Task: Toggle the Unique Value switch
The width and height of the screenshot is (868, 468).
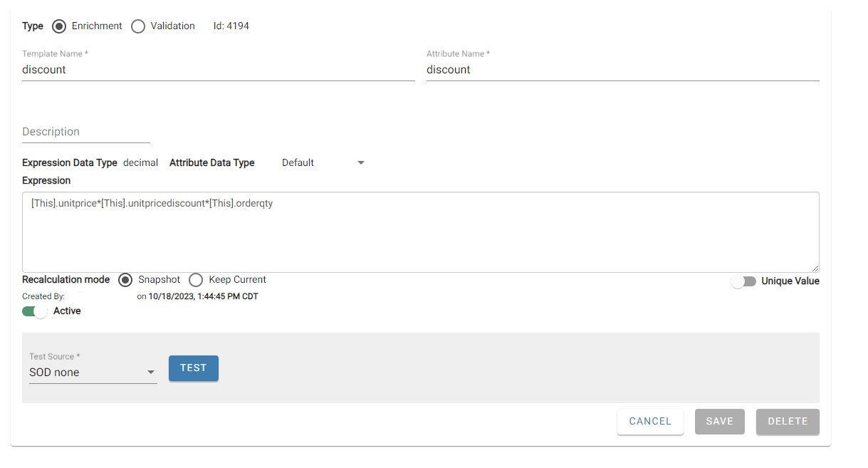Action: [743, 281]
